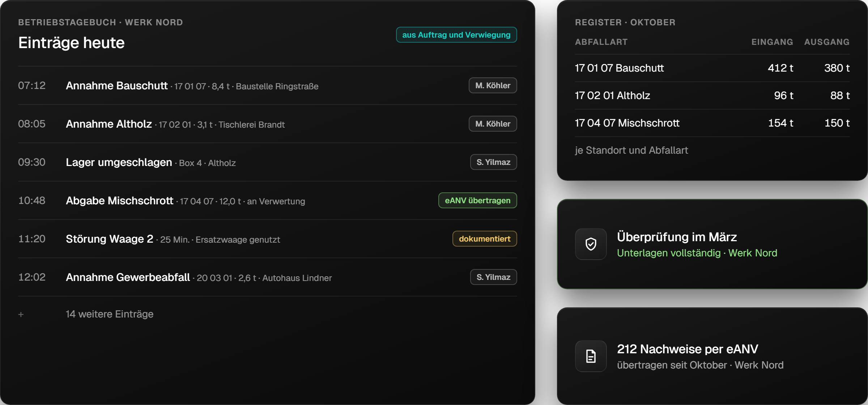
Task: Click M. Köhler tag on Annahme Altholz row
Action: pos(493,124)
